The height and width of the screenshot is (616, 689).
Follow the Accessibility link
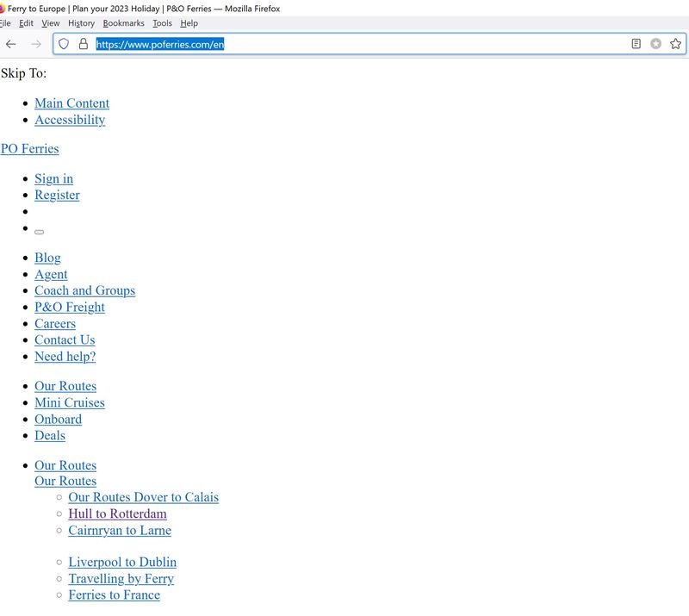70,120
